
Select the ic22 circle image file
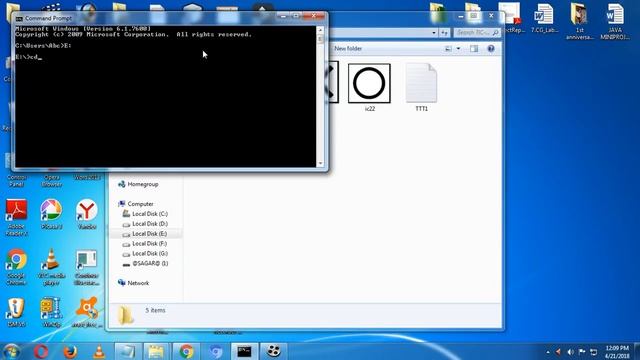tap(369, 87)
